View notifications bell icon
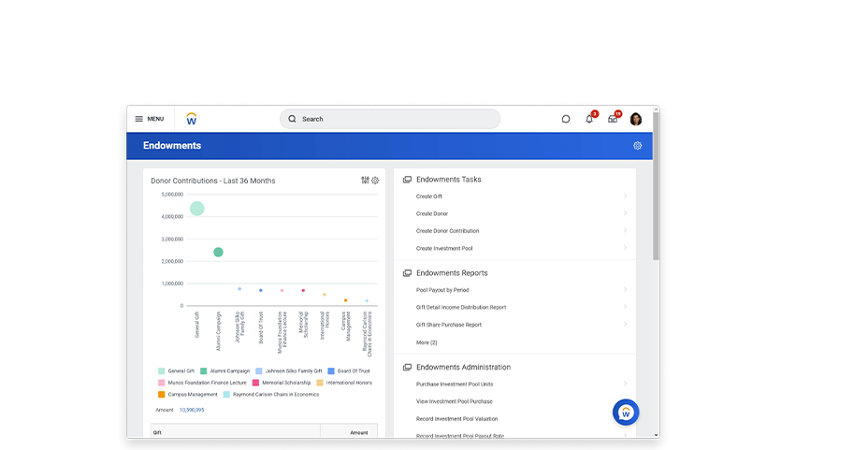This screenshot has width=868, height=450. click(589, 119)
